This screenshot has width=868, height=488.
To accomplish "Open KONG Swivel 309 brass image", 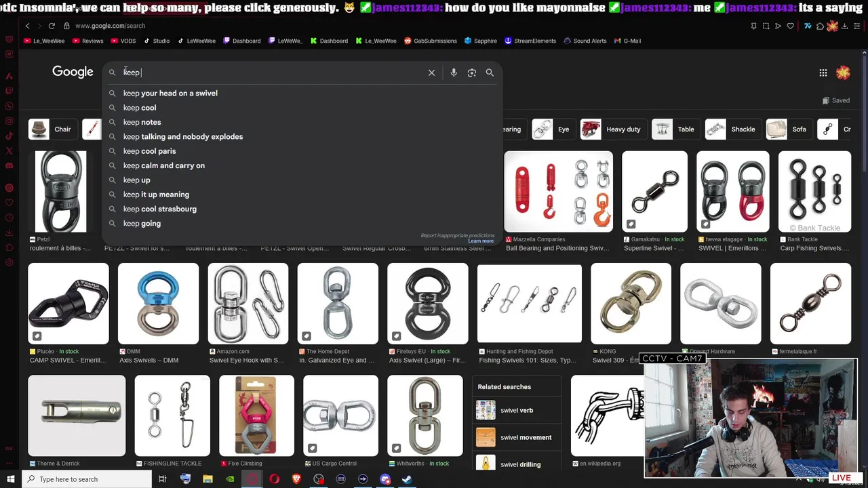I will click(x=631, y=304).
